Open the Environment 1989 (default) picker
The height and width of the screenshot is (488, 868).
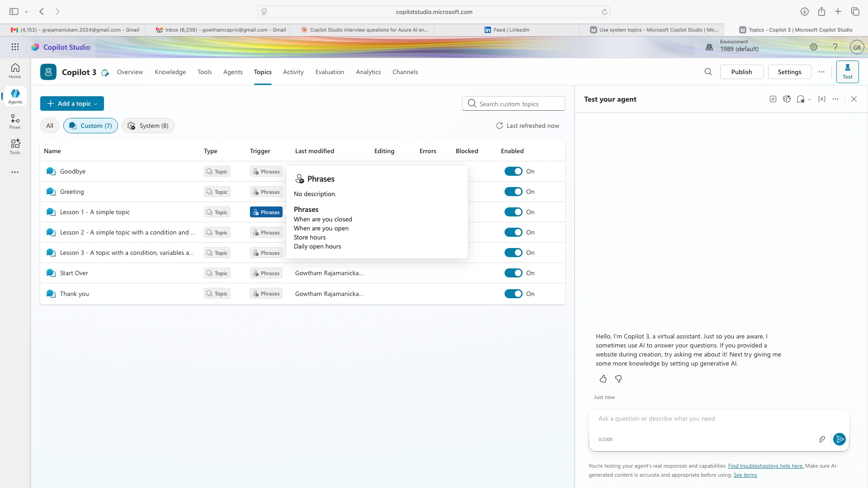tap(732, 46)
